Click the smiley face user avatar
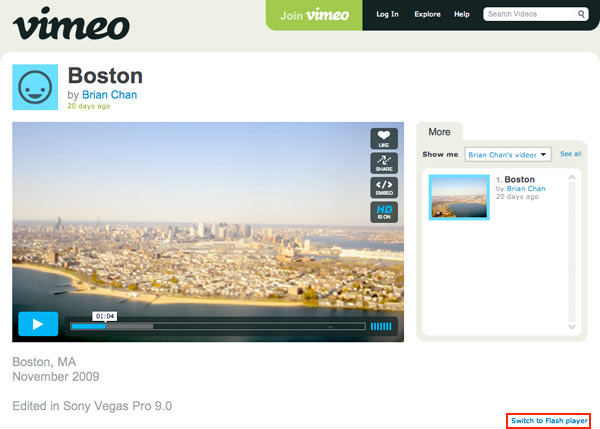 coord(35,88)
